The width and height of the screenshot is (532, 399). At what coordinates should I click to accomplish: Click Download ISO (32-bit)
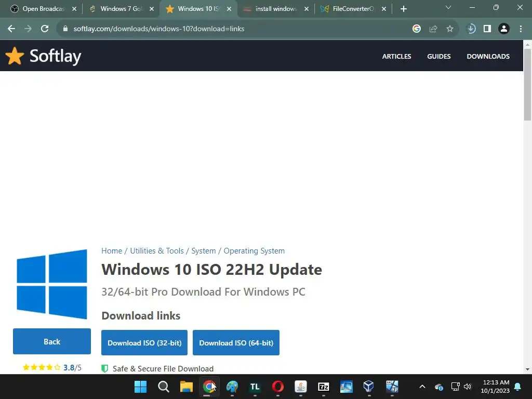click(144, 343)
